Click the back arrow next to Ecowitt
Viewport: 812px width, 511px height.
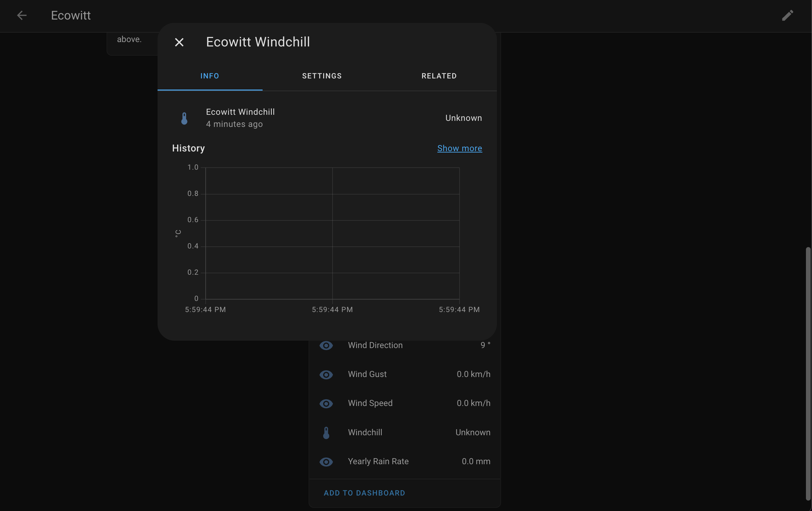point(22,15)
